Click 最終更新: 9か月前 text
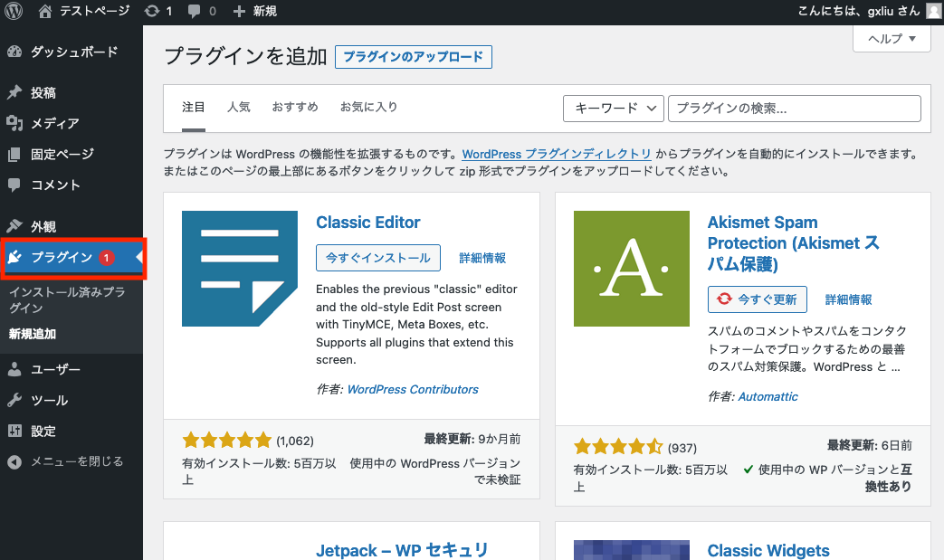 point(472,439)
